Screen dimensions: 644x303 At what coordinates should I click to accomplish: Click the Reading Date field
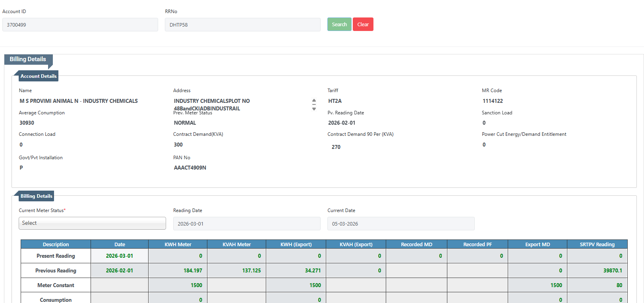[x=246, y=224]
